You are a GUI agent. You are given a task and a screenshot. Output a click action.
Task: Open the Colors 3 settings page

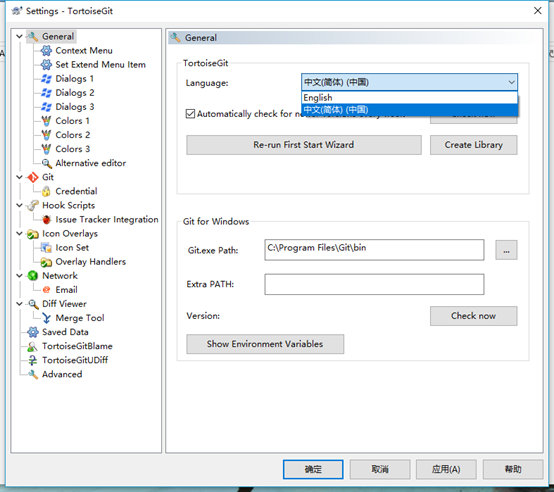72,149
